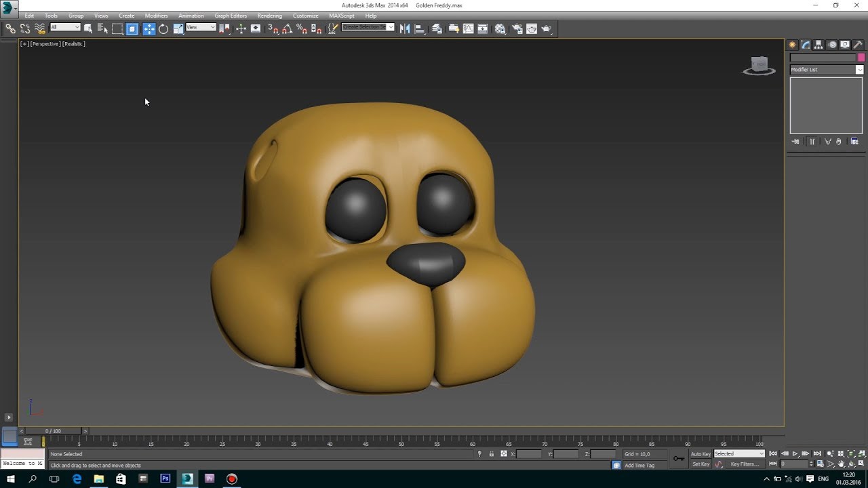Open the selection filter 'All' dropdown
Viewport: 868px width, 488px height.
point(65,27)
